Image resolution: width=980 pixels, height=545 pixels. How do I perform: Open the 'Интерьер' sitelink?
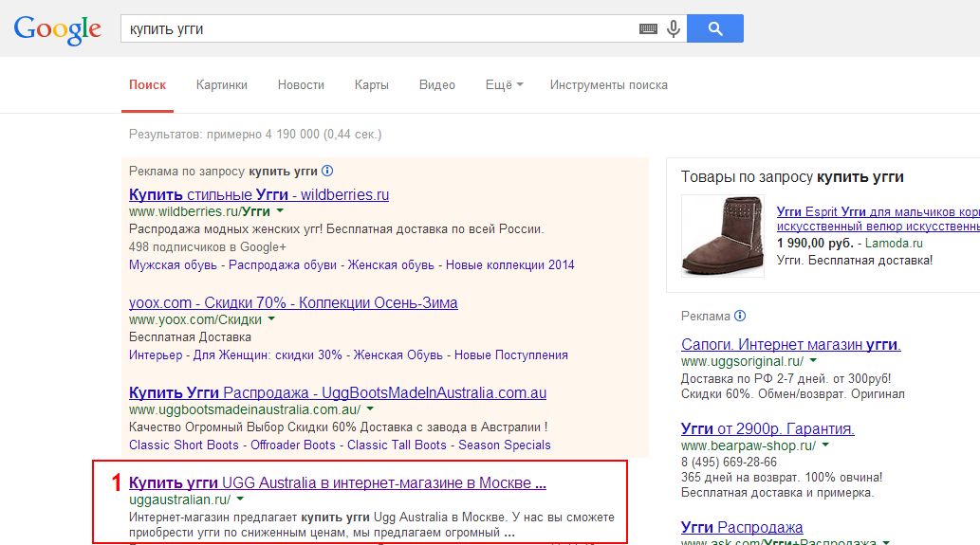click(x=156, y=354)
